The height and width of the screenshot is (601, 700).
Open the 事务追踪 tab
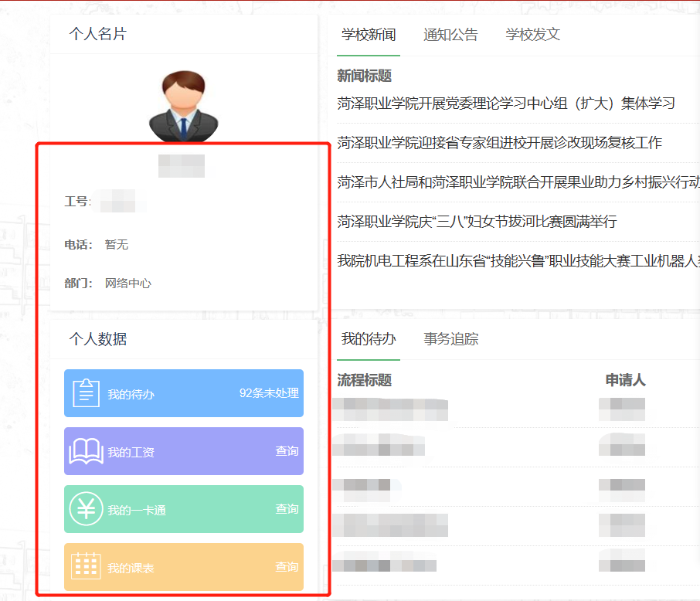click(450, 339)
